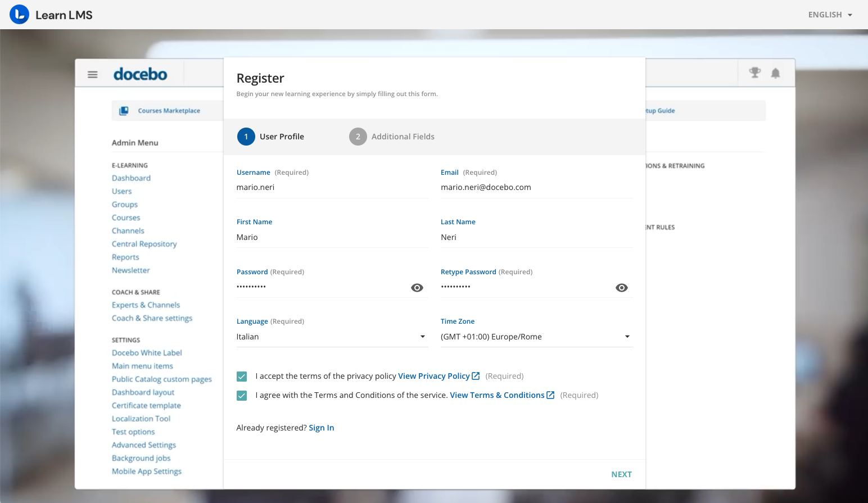The image size is (868, 503).
Task: Click into the Username input field
Action: pos(332,187)
